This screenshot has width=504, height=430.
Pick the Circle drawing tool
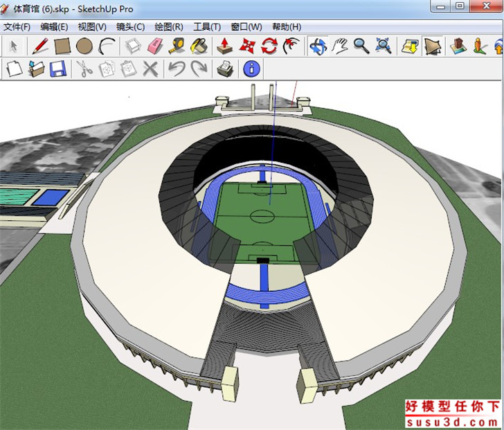click(x=84, y=46)
